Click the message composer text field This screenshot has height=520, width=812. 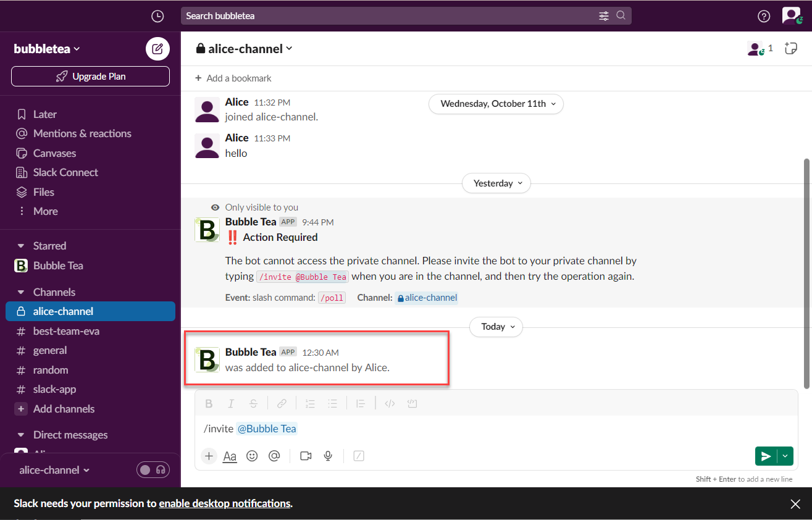coord(496,429)
